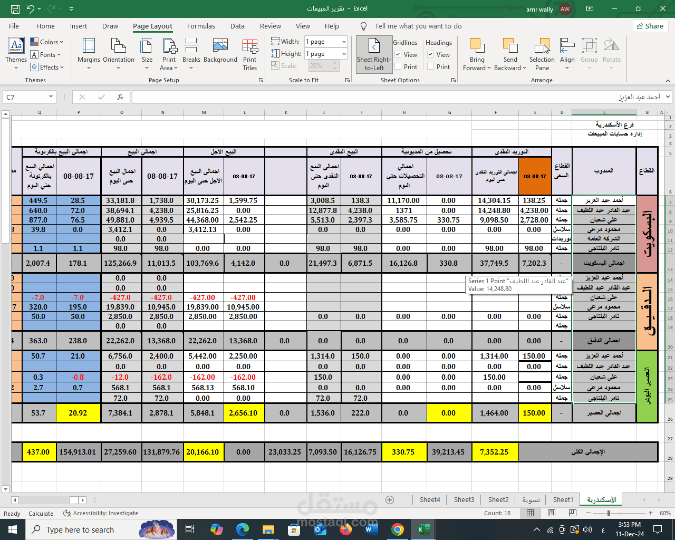Customize Quick Access Toolbar dropdown
This screenshot has height=540, width=675.
71,9
